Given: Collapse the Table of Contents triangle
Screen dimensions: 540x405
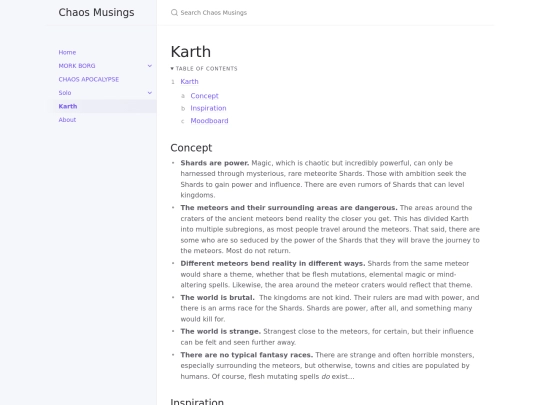Looking at the screenshot, I should tap(172, 69).
